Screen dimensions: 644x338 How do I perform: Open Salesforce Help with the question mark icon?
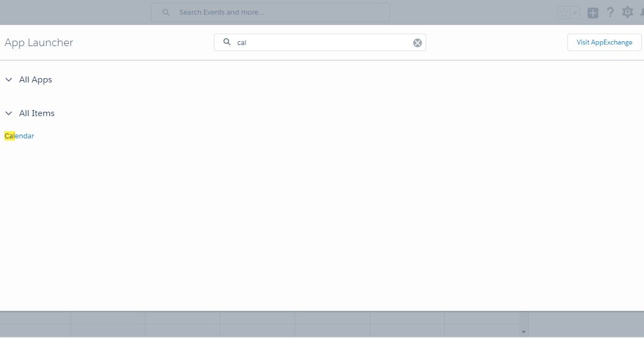point(610,12)
